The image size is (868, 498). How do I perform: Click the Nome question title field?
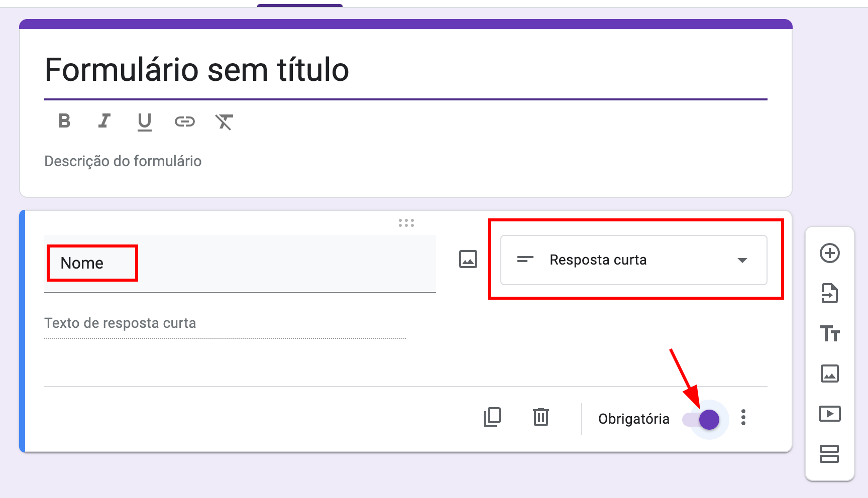pyautogui.click(x=239, y=263)
